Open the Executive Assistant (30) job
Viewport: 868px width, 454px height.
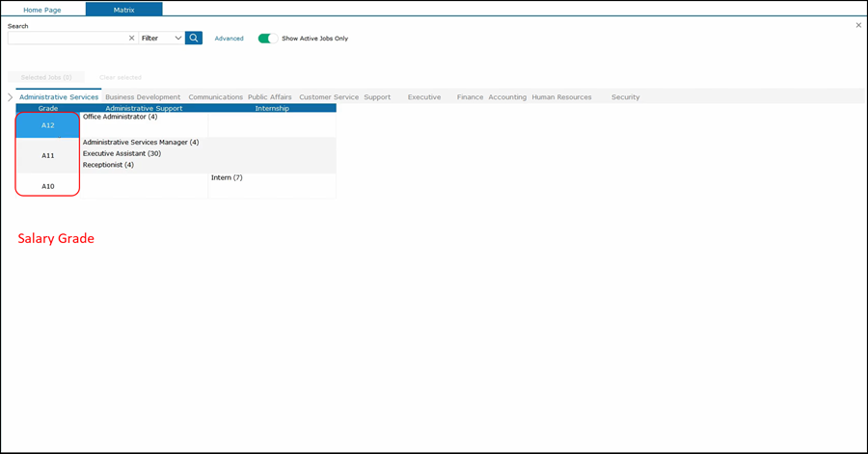tap(122, 153)
